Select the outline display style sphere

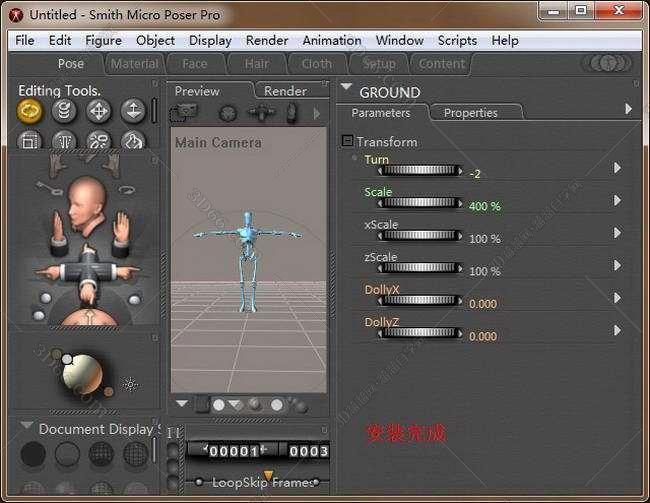pyautogui.click(x=67, y=454)
